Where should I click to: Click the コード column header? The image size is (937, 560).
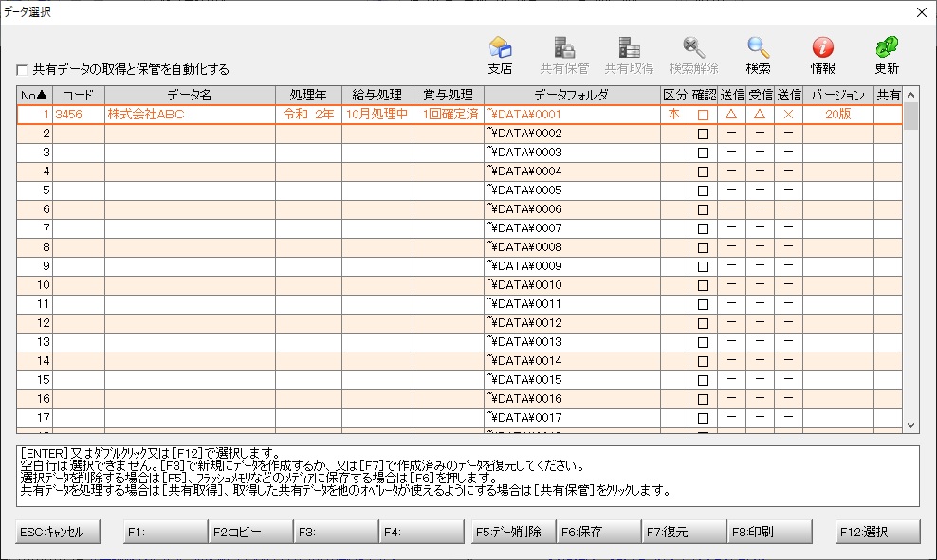pyautogui.click(x=79, y=95)
